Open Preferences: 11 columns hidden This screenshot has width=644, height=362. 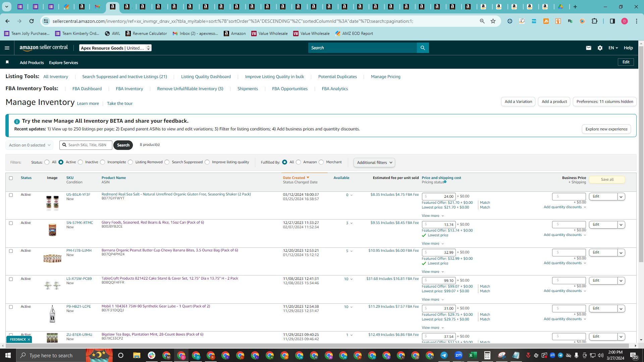(x=605, y=102)
